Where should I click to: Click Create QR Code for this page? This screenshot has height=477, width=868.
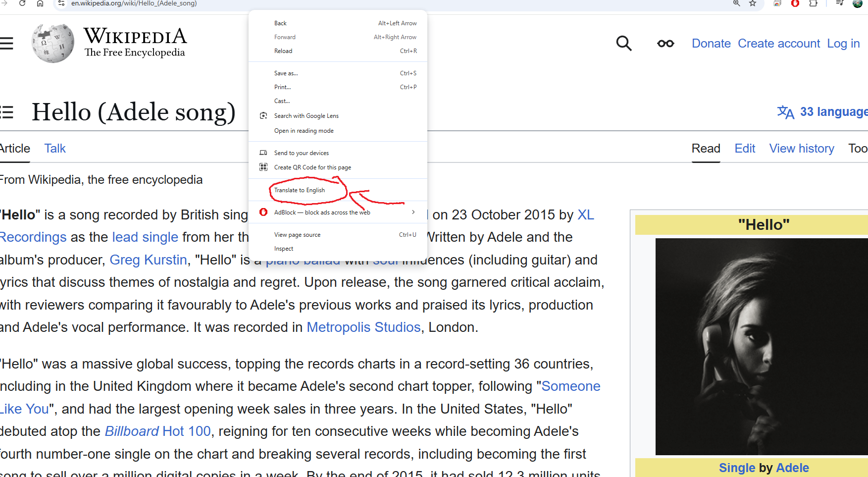(x=312, y=167)
